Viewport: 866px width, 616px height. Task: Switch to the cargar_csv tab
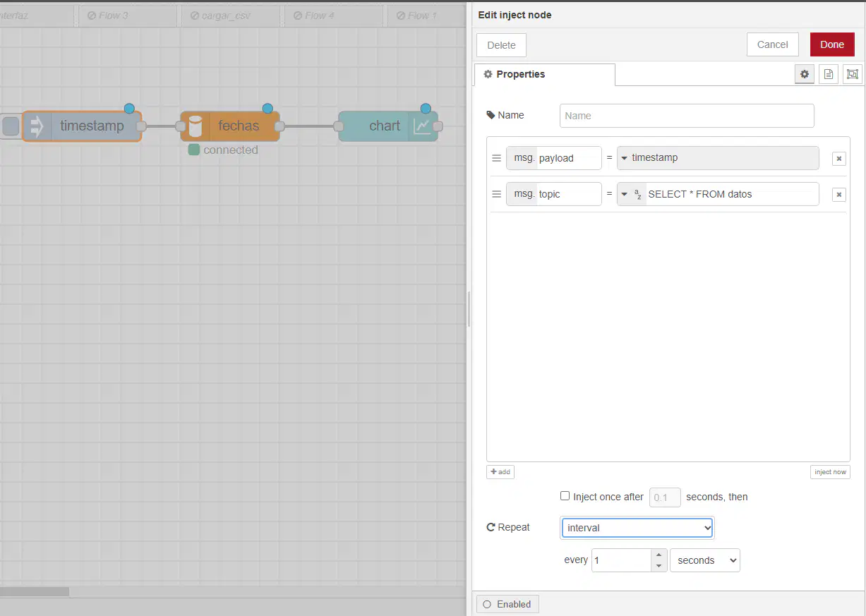point(230,16)
